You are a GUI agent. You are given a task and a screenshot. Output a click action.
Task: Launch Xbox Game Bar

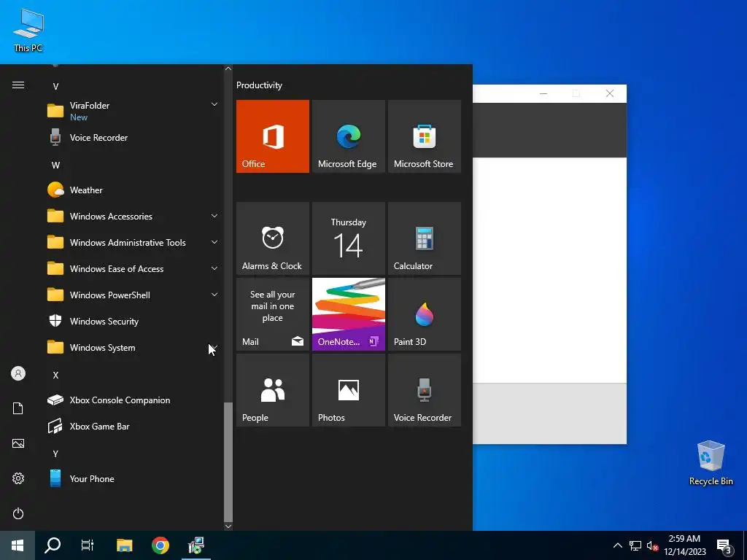click(x=133, y=426)
